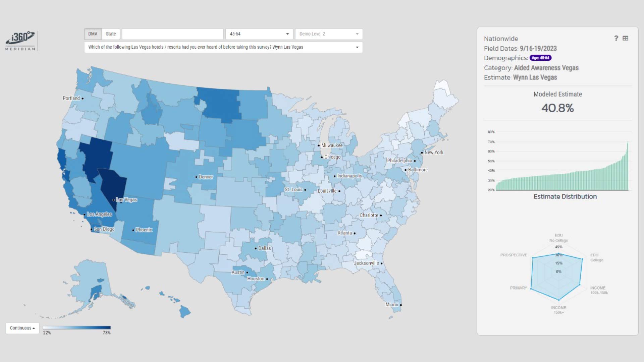Click the Age 45-64 demographic badge

(x=540, y=58)
